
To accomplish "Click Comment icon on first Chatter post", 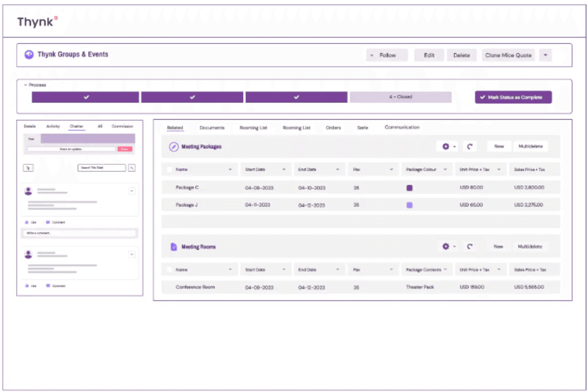I will [48, 222].
